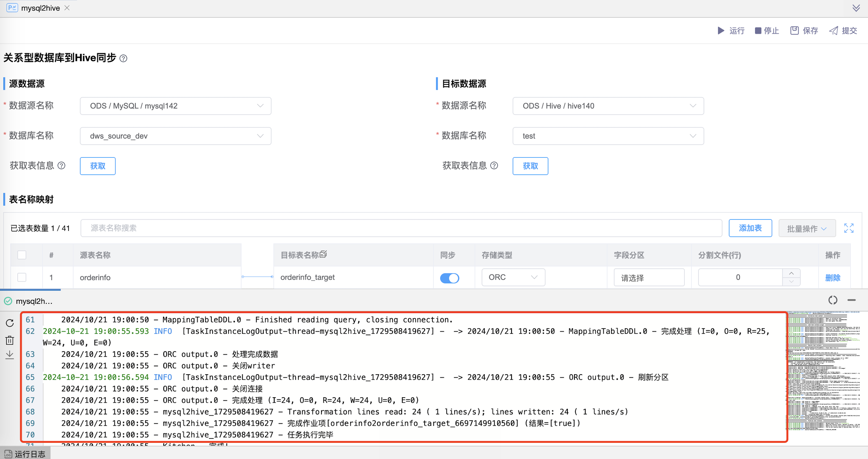The image size is (868, 459).
Task: Click 添加表 to add a table
Action: point(750,228)
